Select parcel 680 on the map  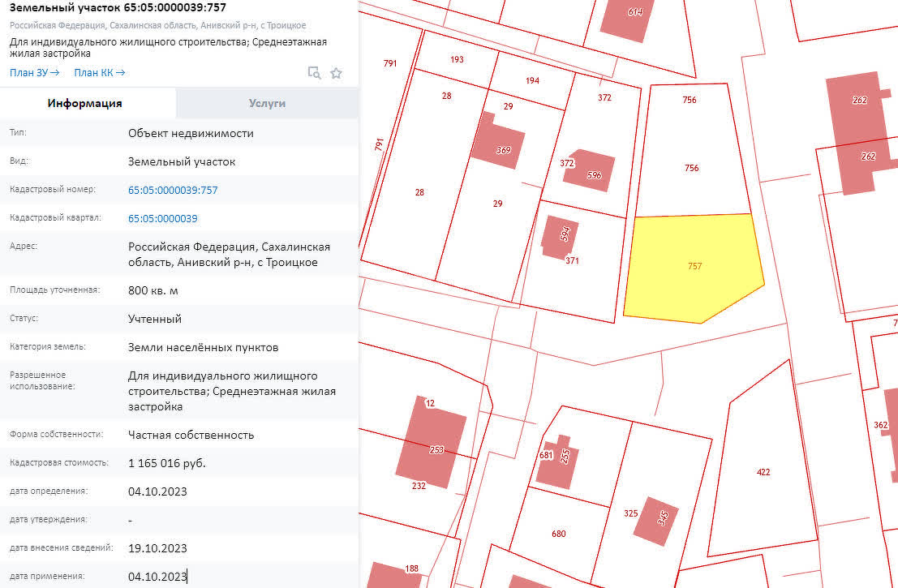(x=560, y=534)
